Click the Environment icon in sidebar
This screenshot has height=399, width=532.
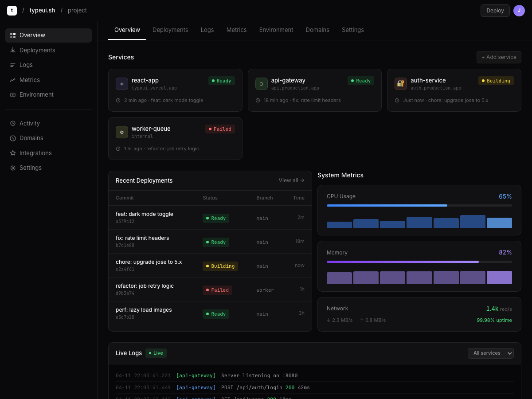click(x=13, y=95)
